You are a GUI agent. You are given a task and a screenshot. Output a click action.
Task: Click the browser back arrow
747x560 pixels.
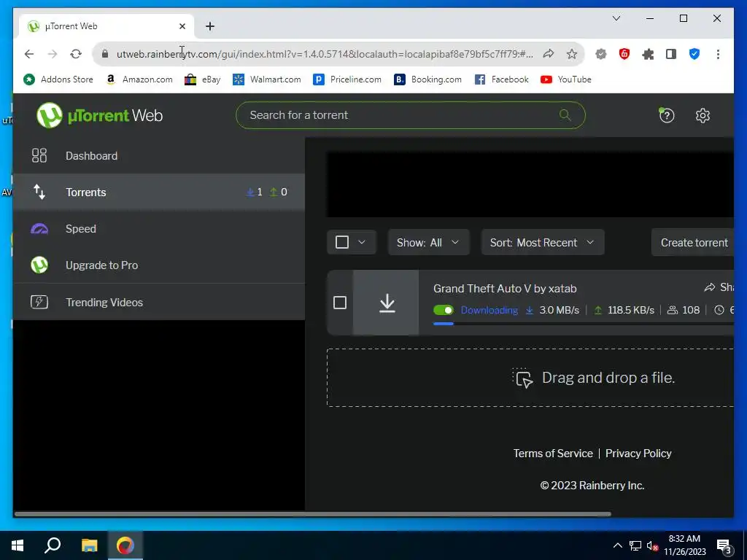29,54
